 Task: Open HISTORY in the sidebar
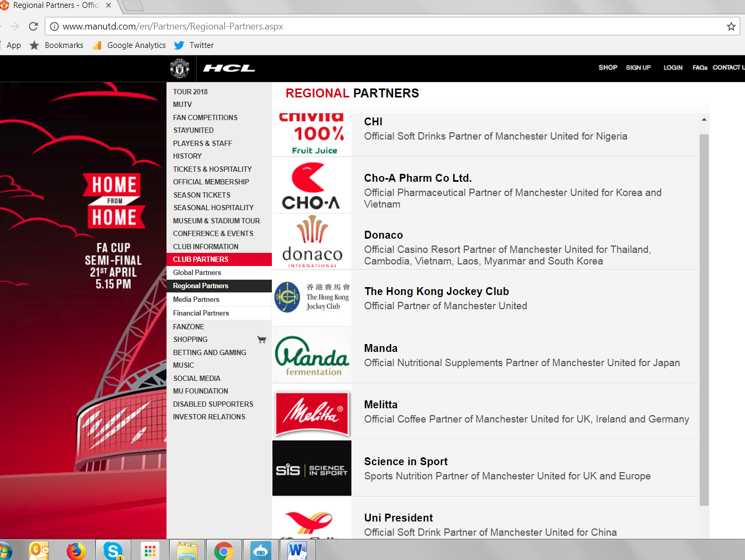tap(187, 156)
